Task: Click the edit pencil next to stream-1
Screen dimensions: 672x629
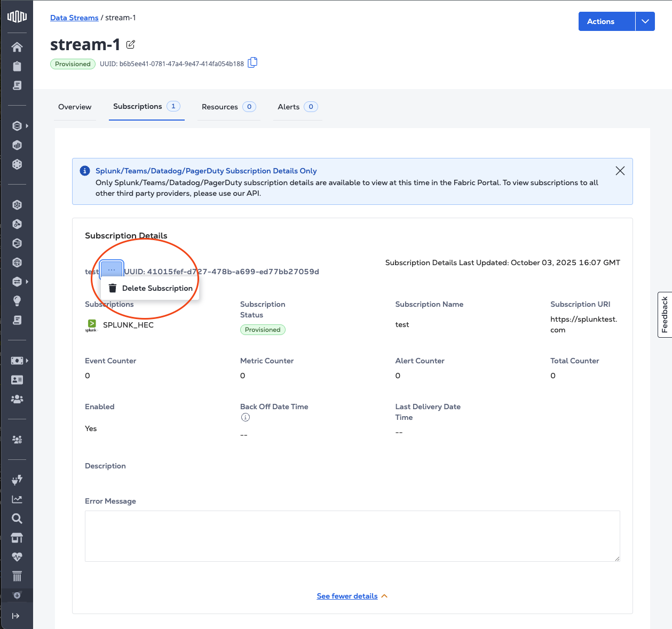Action: 131,44
